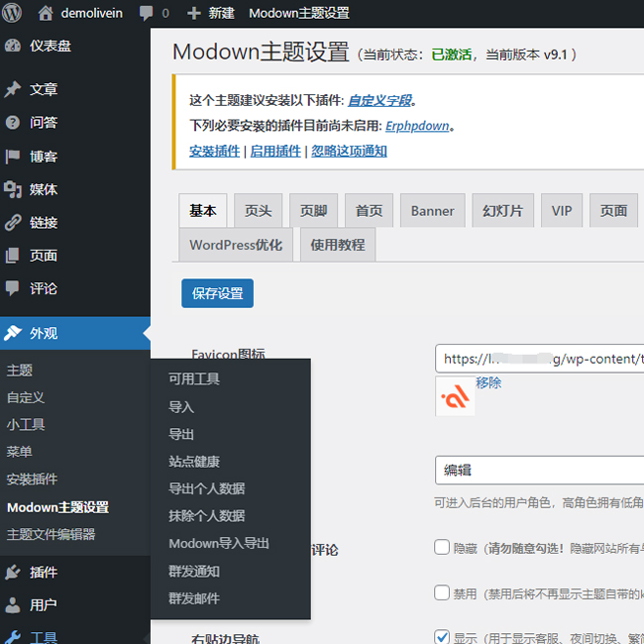Open 抹除个人数据 from the flyout
Screen dimensions: 644x644
207,515
